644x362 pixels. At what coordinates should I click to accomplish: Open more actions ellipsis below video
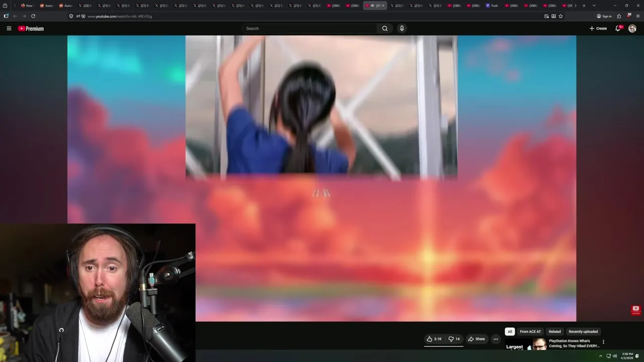click(496, 339)
